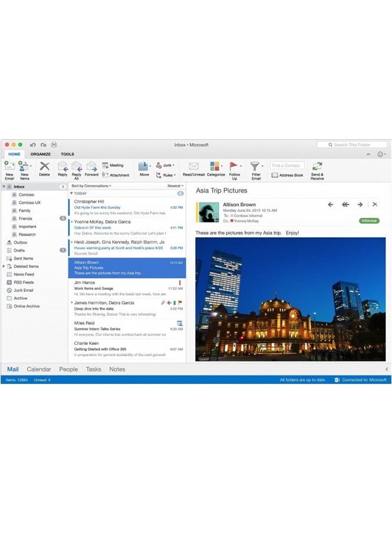Open Christopher Hill's Old Hyde Farm email
This screenshot has height=535, width=392.
click(127, 207)
